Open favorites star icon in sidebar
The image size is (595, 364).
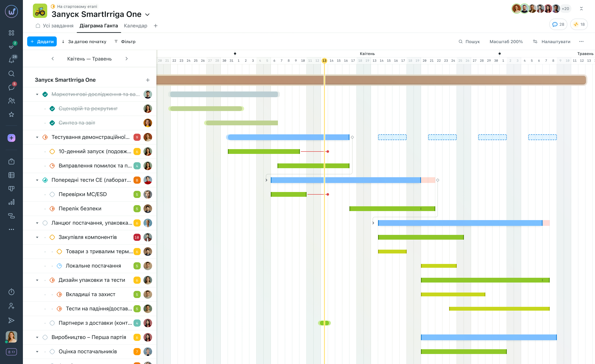(x=11, y=114)
